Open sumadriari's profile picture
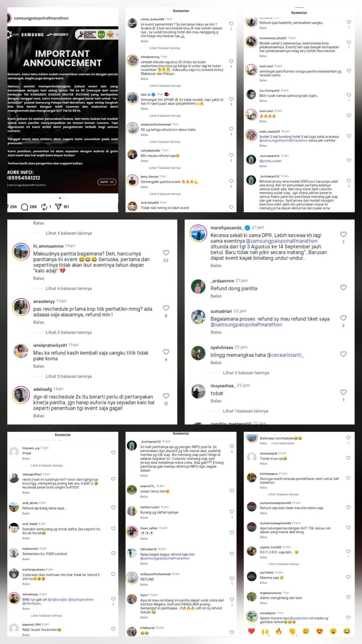Screen dimensions: 362x644 coord(198,317)
